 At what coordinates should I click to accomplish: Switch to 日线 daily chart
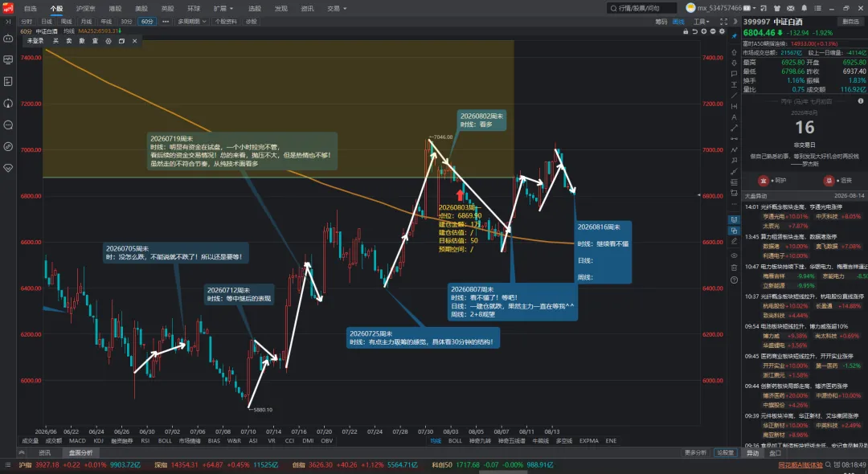(47, 22)
